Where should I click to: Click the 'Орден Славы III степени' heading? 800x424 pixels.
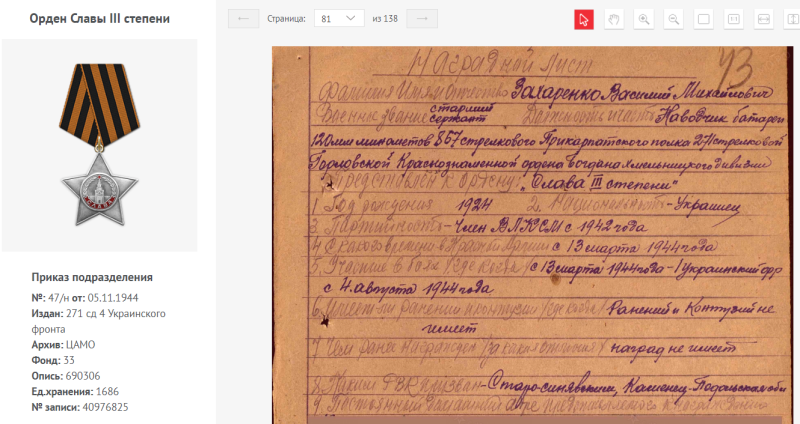[99, 19]
